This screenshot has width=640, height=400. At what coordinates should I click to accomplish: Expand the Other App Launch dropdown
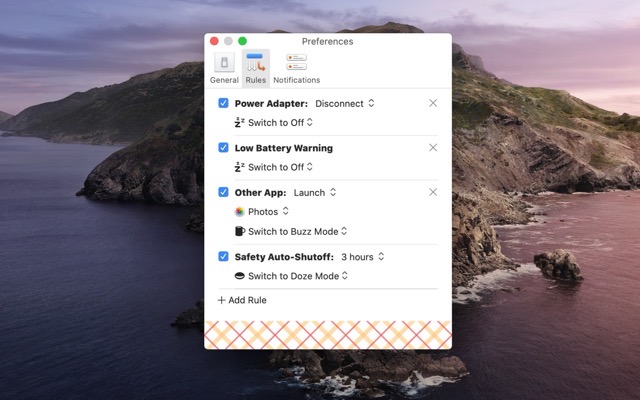click(x=315, y=192)
